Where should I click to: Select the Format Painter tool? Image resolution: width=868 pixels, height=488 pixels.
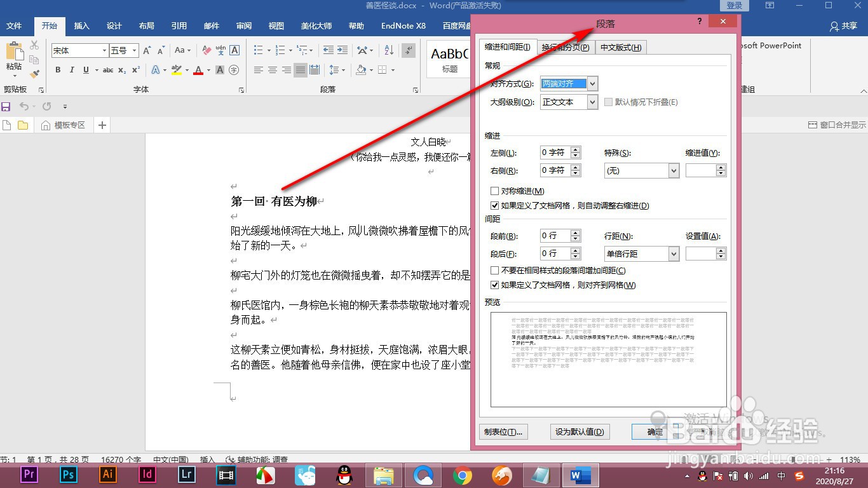pos(35,75)
